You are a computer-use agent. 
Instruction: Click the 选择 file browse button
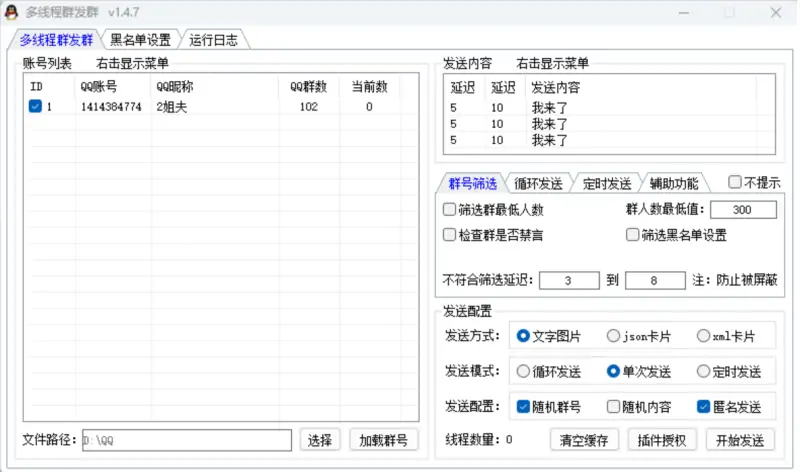[x=319, y=440]
